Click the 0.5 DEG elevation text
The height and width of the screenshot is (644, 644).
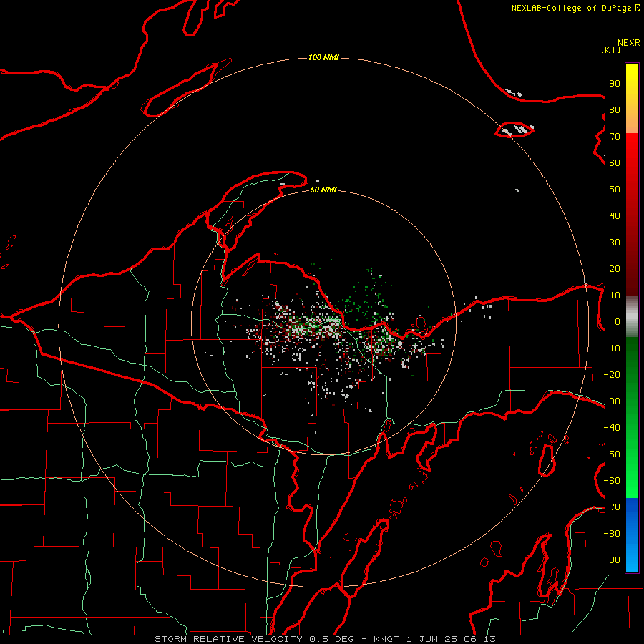click(x=331, y=639)
